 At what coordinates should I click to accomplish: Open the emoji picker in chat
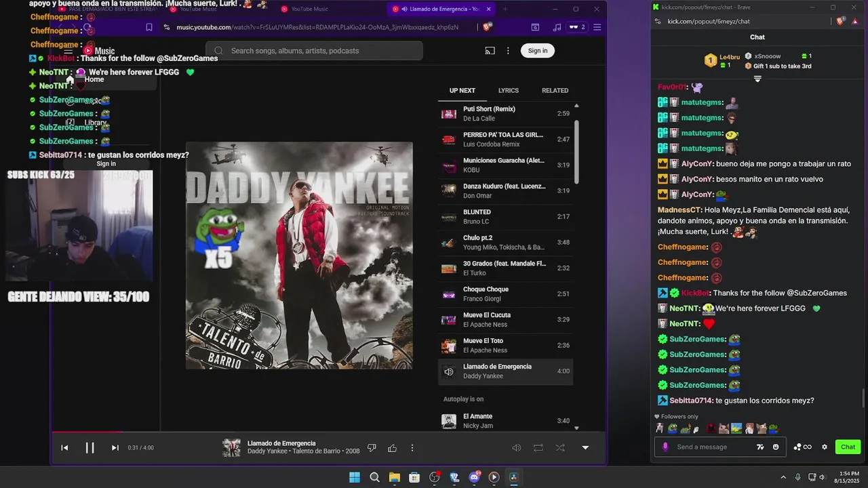(776, 447)
